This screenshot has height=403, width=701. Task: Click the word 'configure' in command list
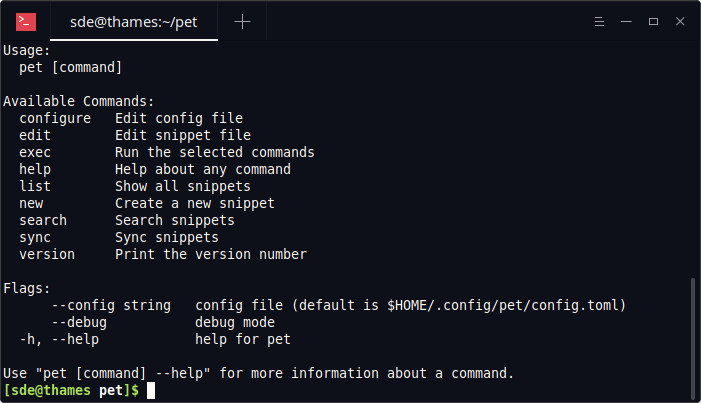(x=55, y=119)
